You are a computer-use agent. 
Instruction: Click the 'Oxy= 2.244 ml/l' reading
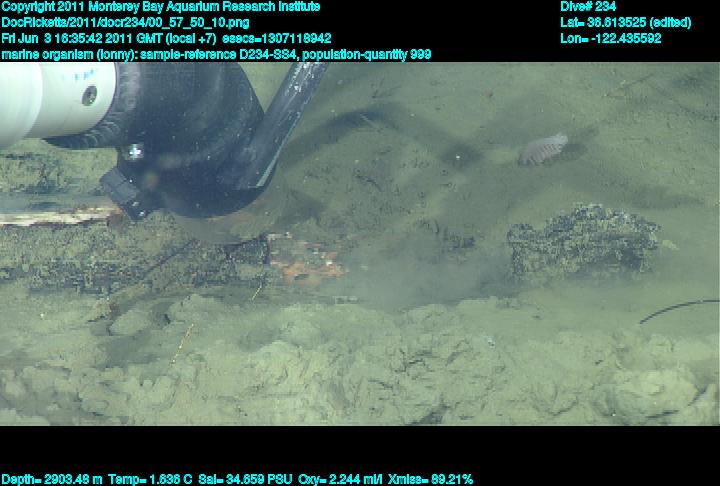[x=340, y=480]
